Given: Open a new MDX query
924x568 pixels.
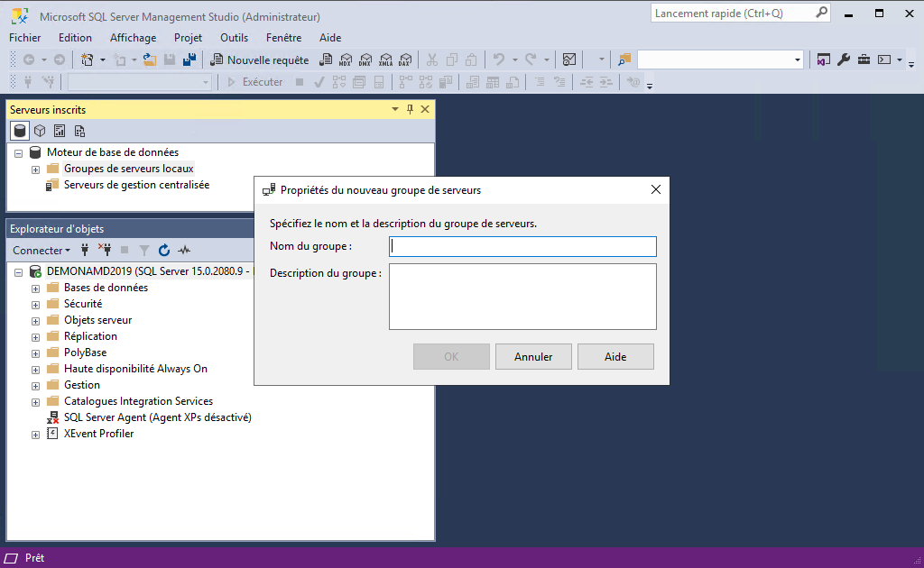Looking at the screenshot, I should [346, 60].
